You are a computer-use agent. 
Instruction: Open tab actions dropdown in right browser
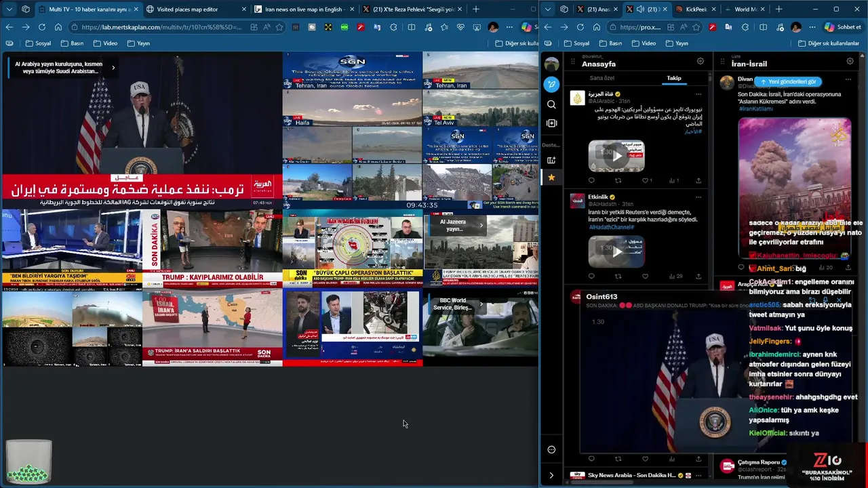pyautogui.click(x=548, y=9)
